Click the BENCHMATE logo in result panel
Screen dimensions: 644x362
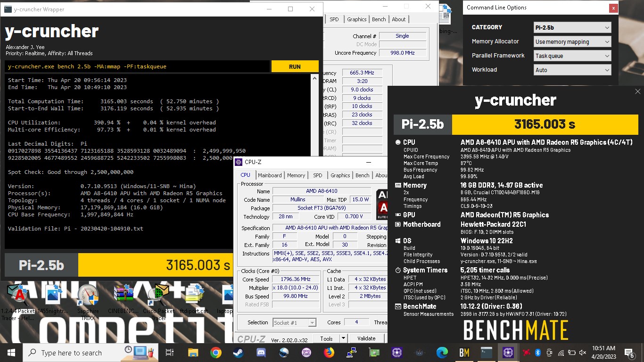tap(516, 330)
